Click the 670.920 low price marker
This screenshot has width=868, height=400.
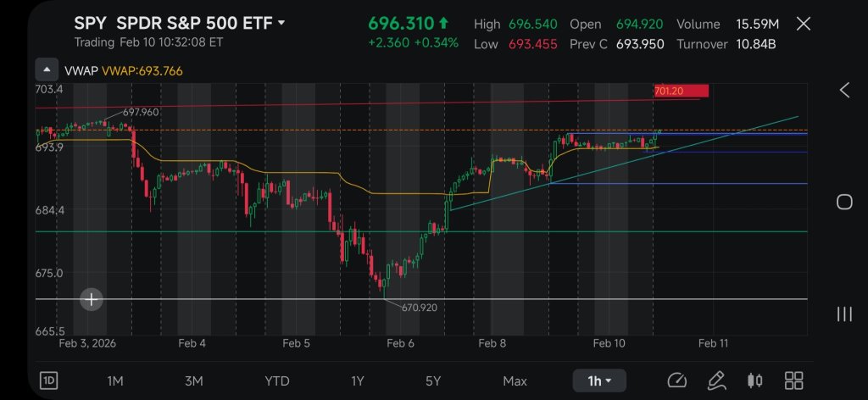point(419,308)
